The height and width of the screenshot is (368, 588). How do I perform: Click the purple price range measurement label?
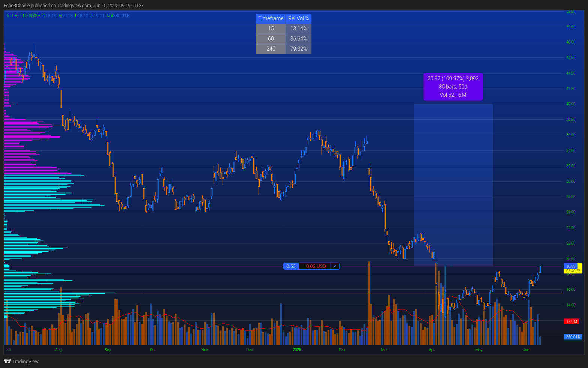coord(453,87)
